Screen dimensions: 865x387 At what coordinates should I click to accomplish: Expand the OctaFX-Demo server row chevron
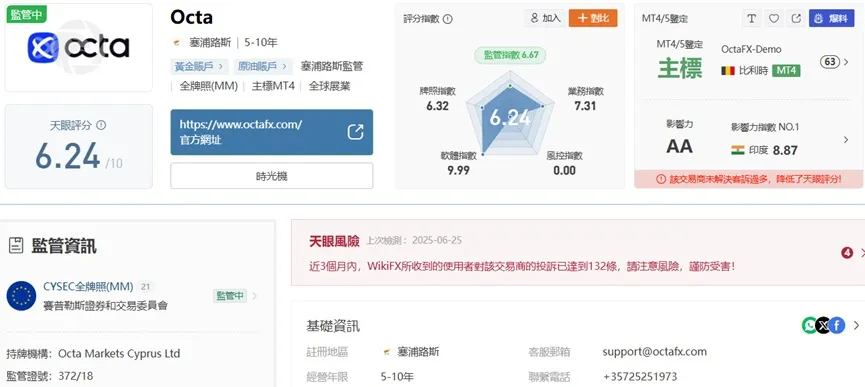846,62
